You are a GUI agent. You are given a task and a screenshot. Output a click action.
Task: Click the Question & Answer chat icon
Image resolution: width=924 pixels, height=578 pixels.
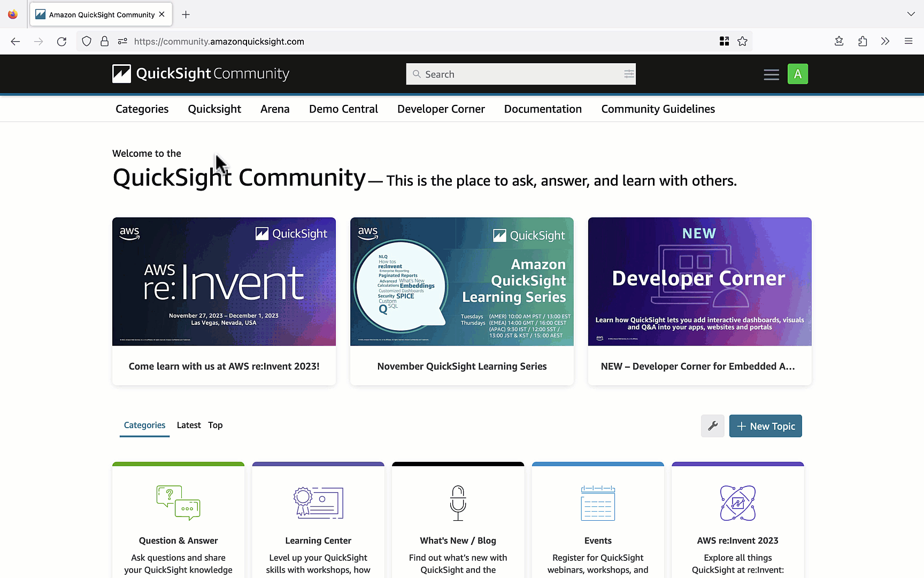click(x=179, y=503)
